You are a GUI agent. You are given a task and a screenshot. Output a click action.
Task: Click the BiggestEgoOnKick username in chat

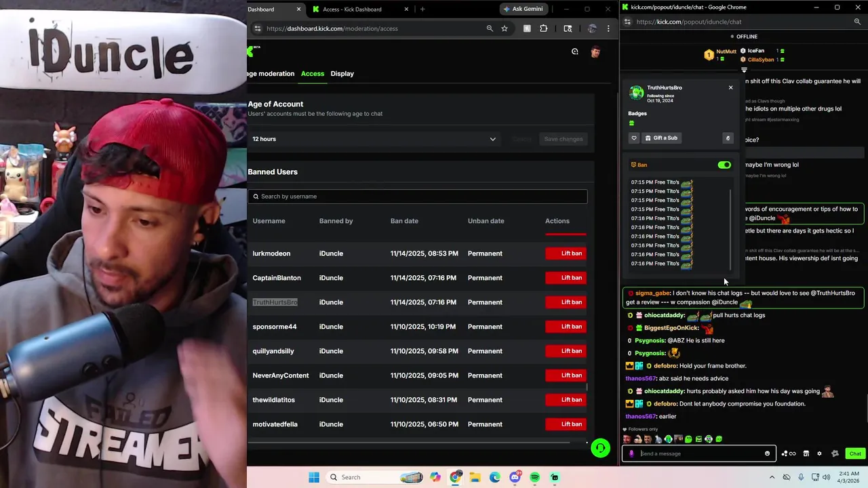pyautogui.click(x=671, y=328)
